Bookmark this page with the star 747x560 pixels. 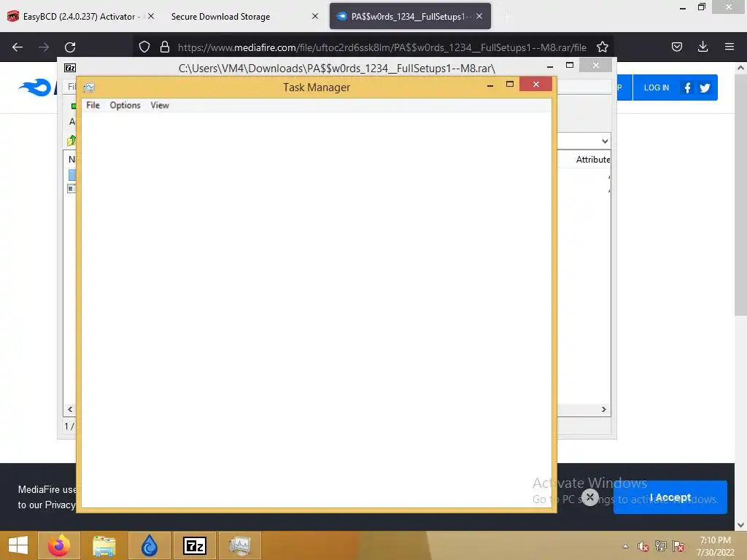[x=602, y=47]
